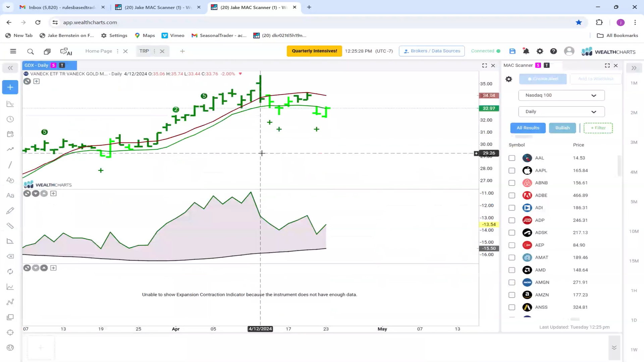Open the layouts windows icon
The width and height of the screenshot is (644, 362).
click(x=47, y=51)
